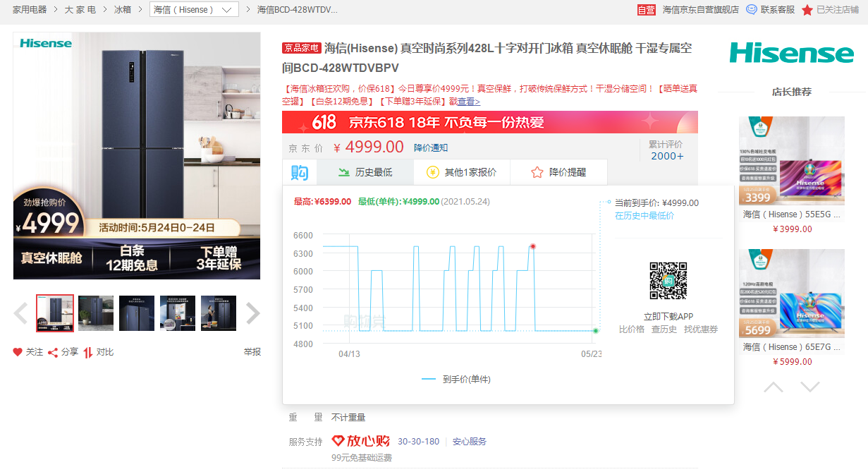The image size is (868, 472).
Task: Click the 最低(单件):¥4999.00 label
Action: pyautogui.click(x=398, y=202)
